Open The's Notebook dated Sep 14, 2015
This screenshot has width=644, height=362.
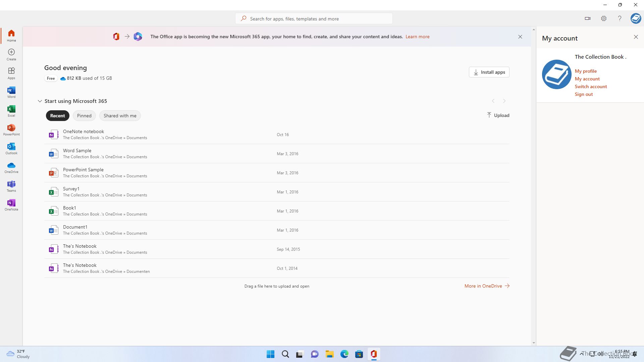click(277, 249)
